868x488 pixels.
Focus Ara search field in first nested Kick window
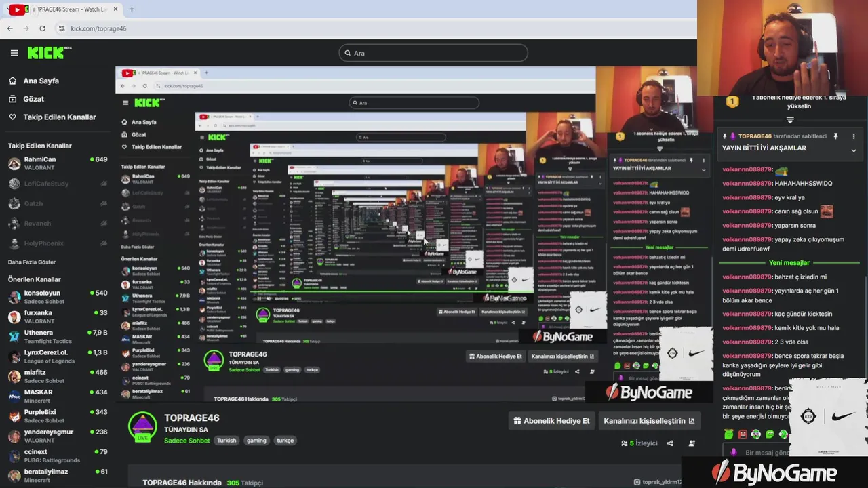click(414, 103)
